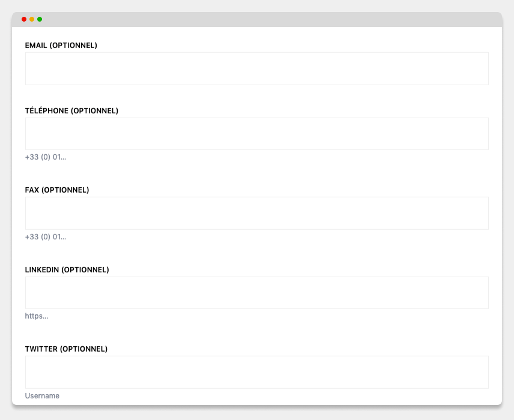Click the TWITTER (OPTIONNEL) label

66,349
